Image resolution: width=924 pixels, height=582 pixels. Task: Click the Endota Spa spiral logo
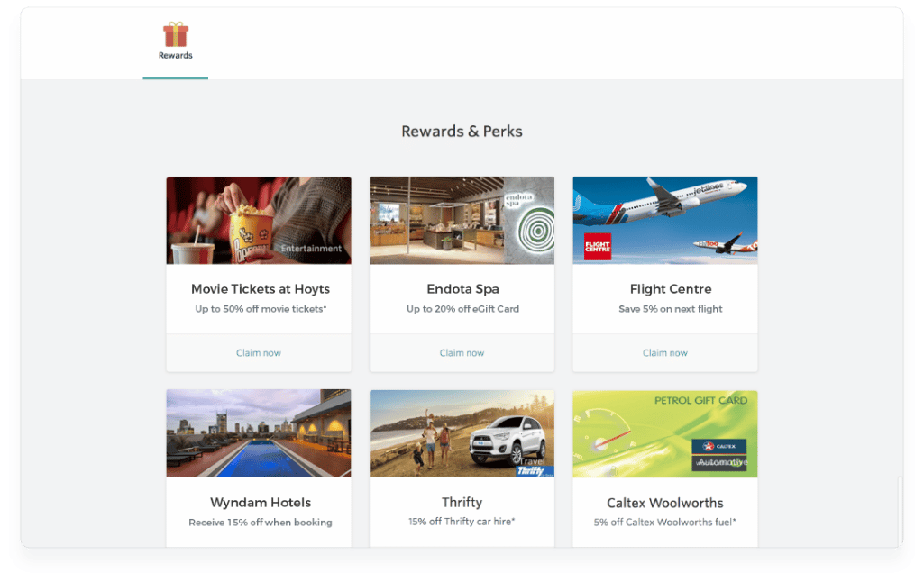coord(536,231)
